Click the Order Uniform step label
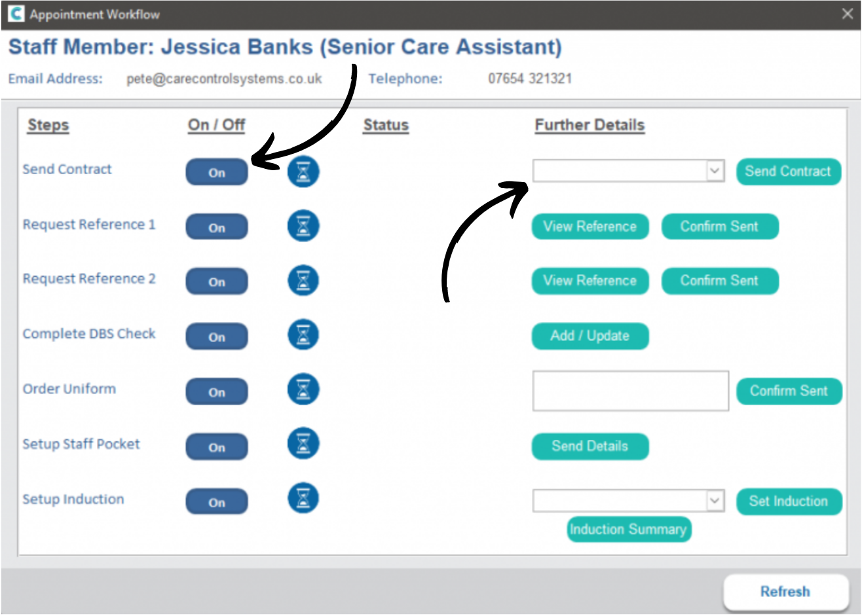 pyautogui.click(x=69, y=389)
